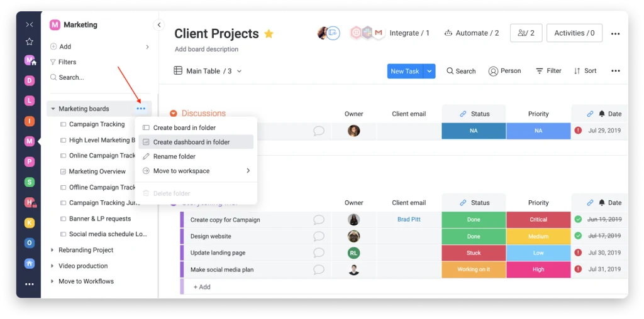This screenshot has width=644, height=319.
Task: Click the three-dot menu beside Marketing boards
Action: pos(141,109)
